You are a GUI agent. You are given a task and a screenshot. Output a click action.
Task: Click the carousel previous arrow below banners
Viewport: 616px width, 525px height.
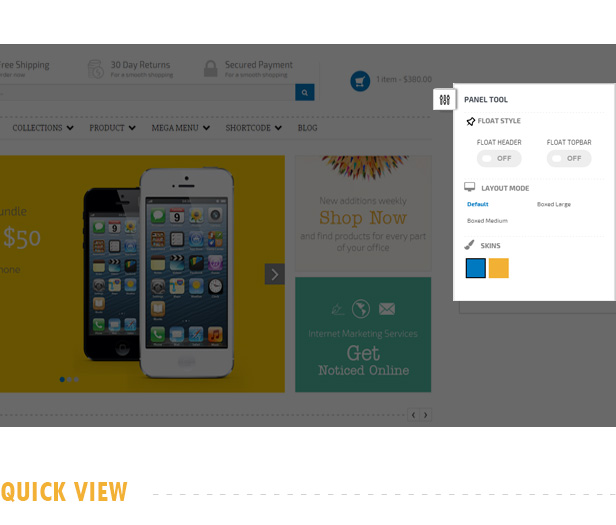click(413, 415)
